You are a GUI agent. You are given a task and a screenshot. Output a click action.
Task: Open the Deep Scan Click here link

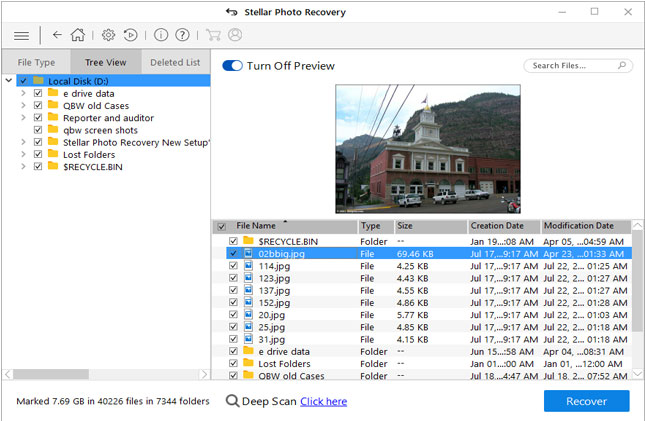pos(323,401)
